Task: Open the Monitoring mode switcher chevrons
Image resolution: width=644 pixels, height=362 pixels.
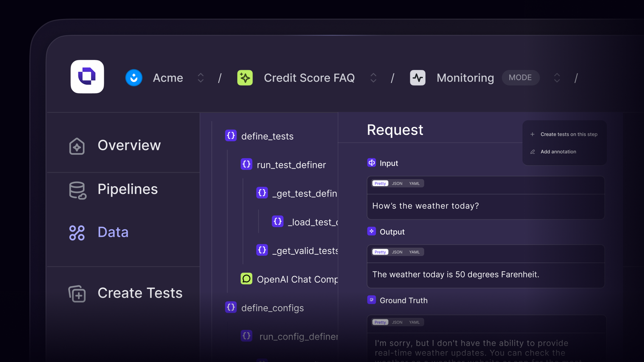Action: (x=557, y=78)
